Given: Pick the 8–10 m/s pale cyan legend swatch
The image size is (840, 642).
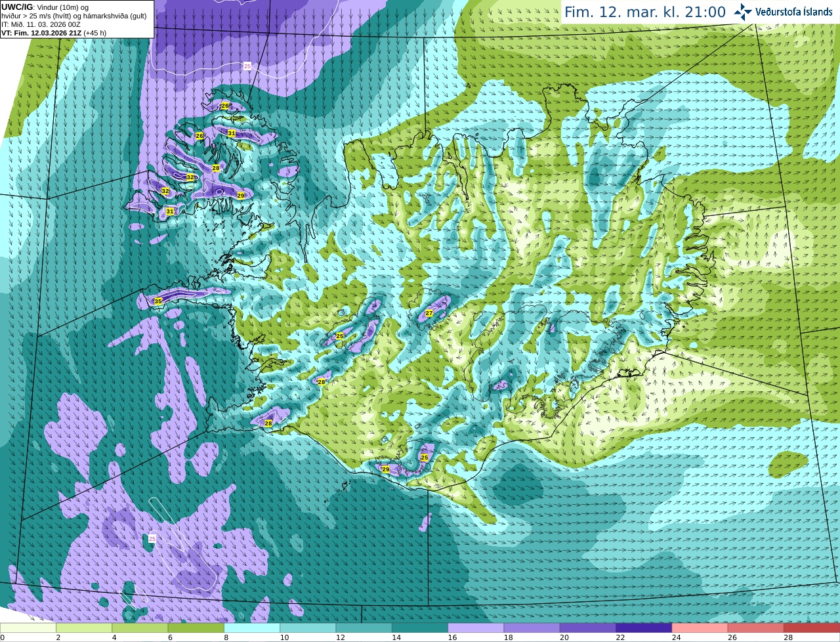Looking at the screenshot, I should pyautogui.click(x=252, y=628).
